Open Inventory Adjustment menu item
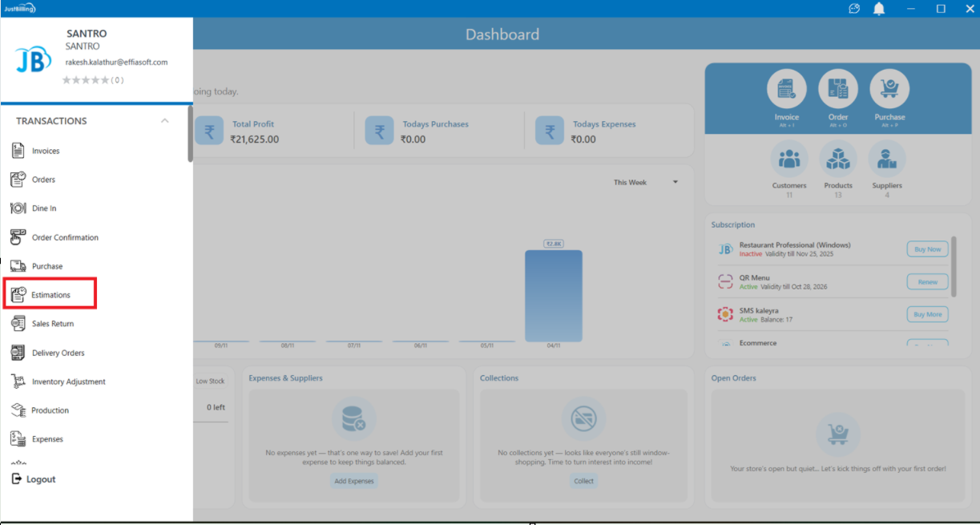This screenshot has width=980, height=525. coord(68,382)
